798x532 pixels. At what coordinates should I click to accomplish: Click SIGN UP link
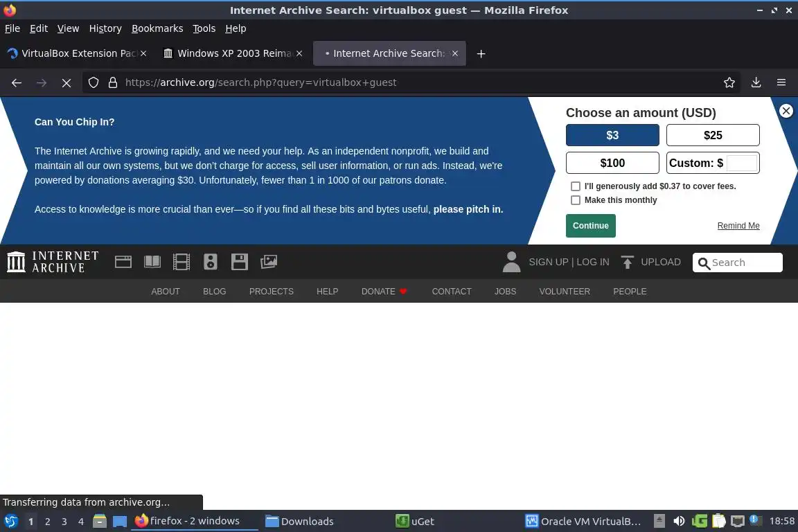click(548, 262)
